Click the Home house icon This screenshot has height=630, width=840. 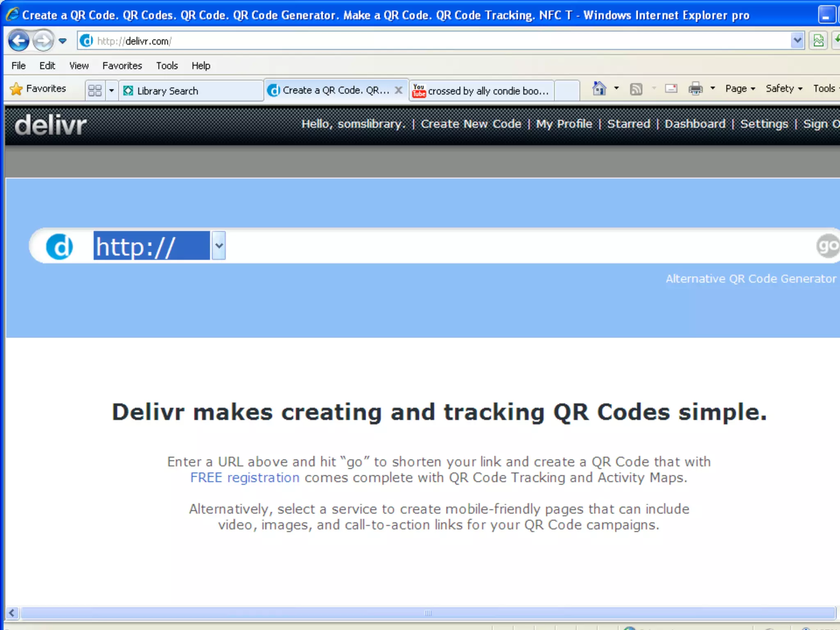pos(599,89)
